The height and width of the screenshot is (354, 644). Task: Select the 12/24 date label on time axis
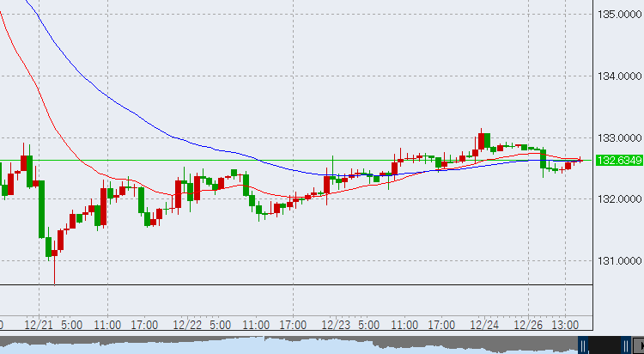(485, 325)
